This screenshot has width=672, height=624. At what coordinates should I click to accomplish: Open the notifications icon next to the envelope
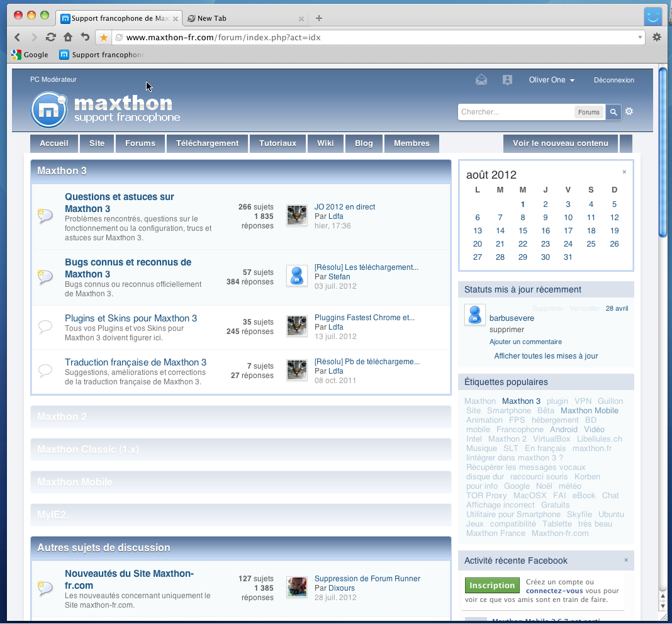coord(507,80)
